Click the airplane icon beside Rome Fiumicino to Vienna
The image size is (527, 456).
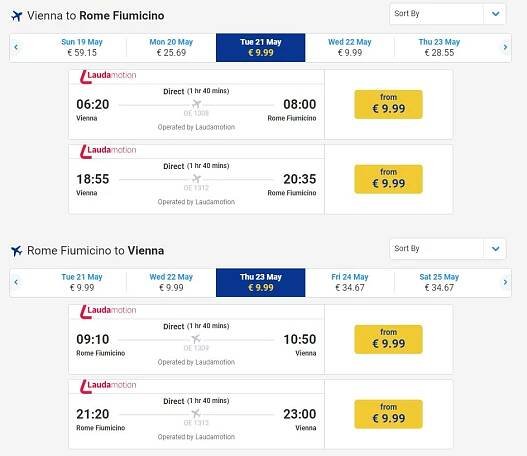point(16,251)
